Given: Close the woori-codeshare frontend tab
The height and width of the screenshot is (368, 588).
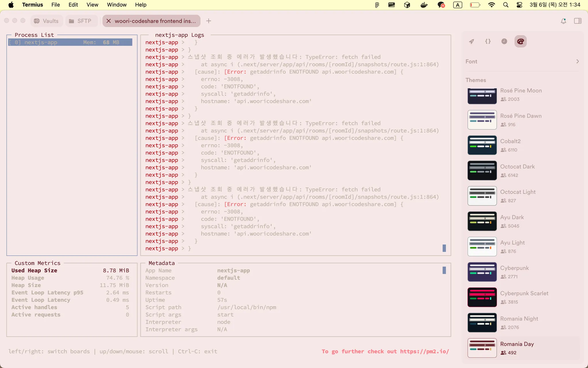Looking at the screenshot, I should [x=109, y=21].
